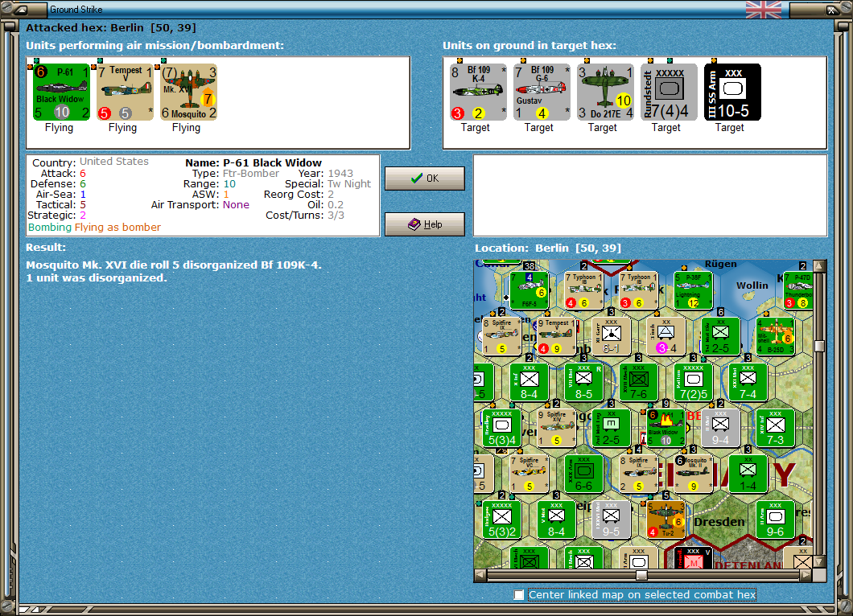The height and width of the screenshot is (616, 853).
Task: Click the II Arm 9-6 counter
Action: point(776,520)
